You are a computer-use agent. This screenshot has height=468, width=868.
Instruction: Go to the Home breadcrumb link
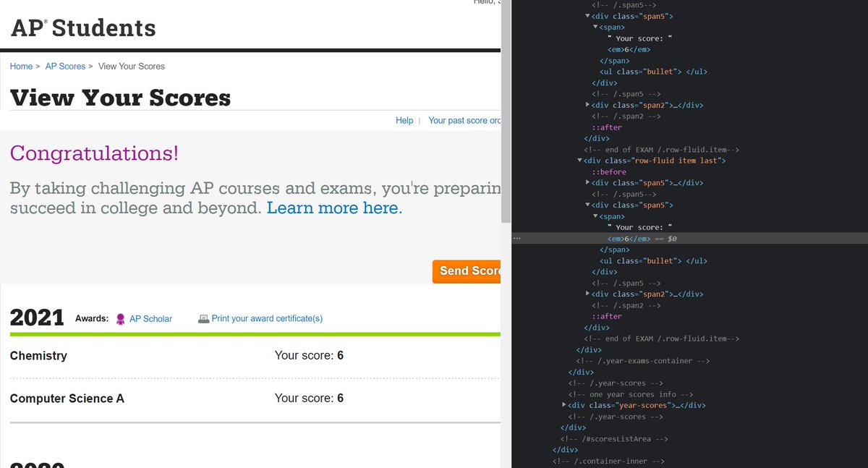[21, 67]
